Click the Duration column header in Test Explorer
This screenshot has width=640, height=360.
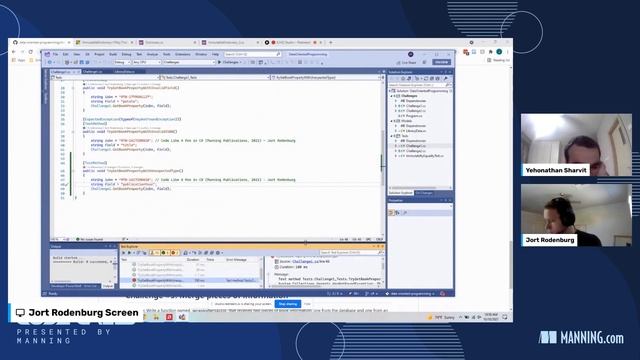click(193, 260)
